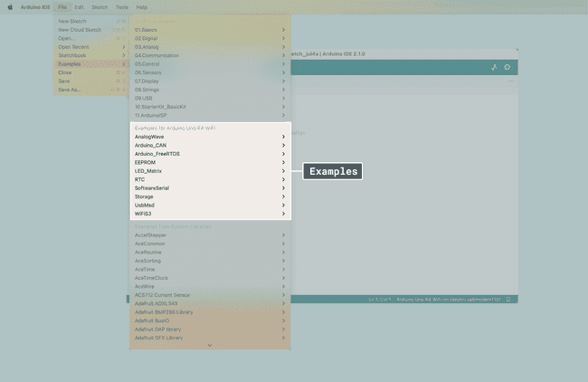588x382 pixels.
Task: Show more examples via bottom chevron
Action: pos(210,345)
